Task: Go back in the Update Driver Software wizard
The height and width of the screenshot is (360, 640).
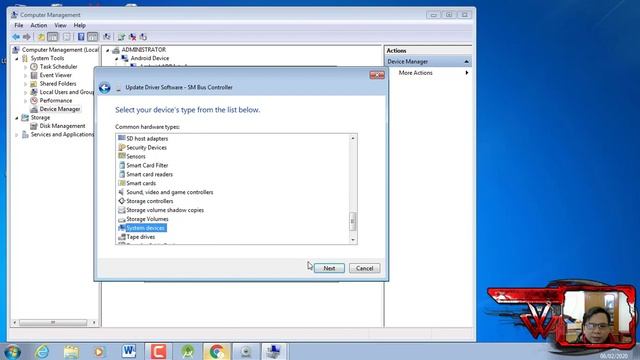Action: coord(104,88)
